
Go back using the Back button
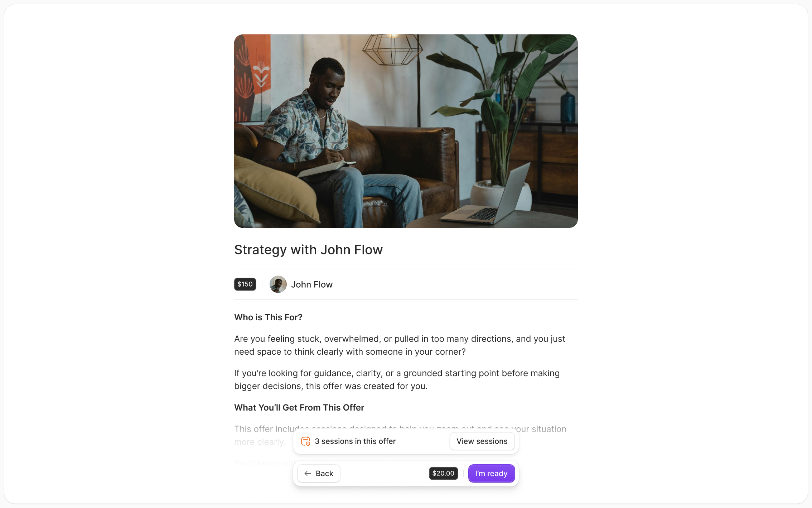click(319, 474)
